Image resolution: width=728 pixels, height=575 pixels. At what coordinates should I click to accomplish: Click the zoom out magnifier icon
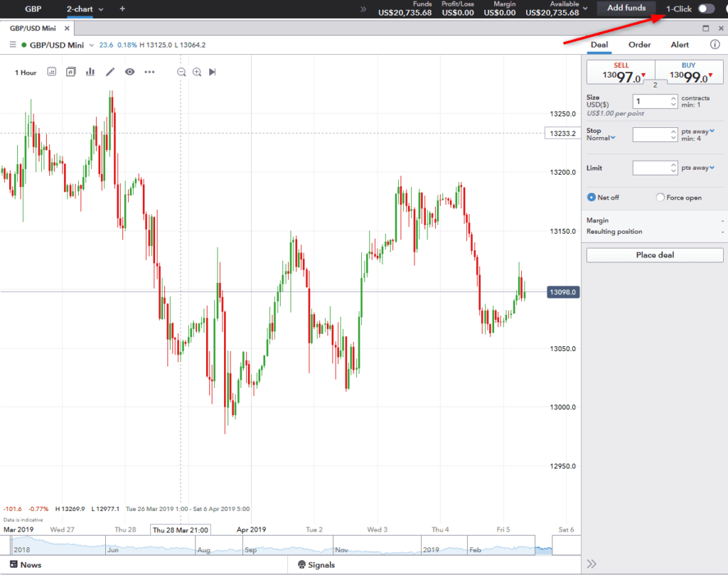point(181,72)
